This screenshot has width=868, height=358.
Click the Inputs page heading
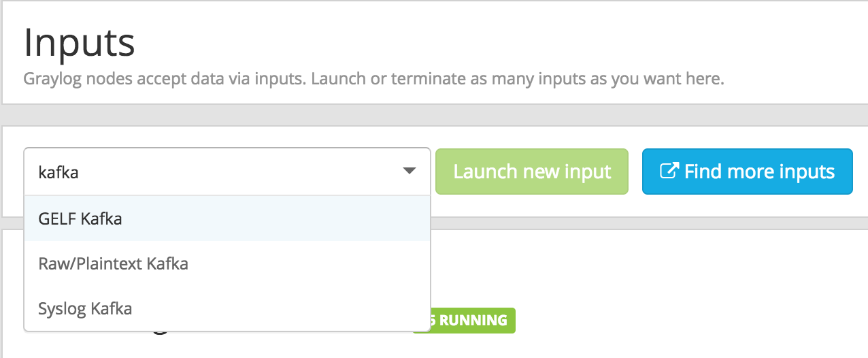pos(80,42)
